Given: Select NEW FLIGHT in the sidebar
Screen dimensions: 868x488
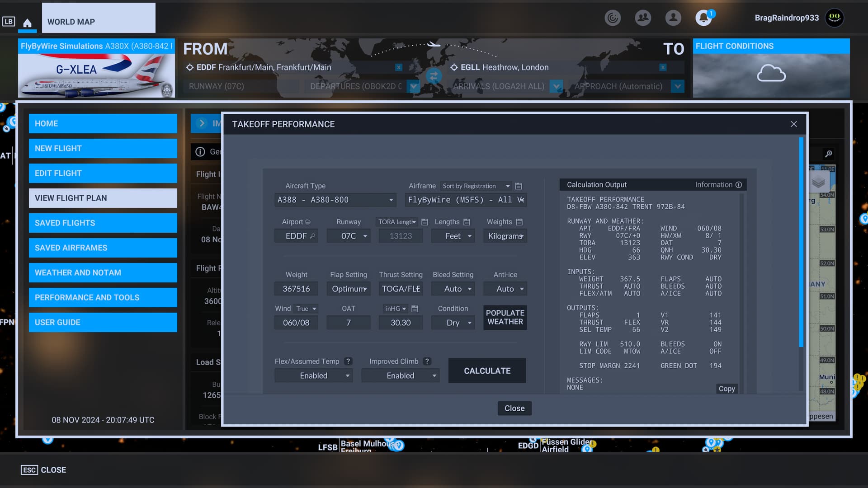Looking at the screenshot, I should [x=103, y=148].
